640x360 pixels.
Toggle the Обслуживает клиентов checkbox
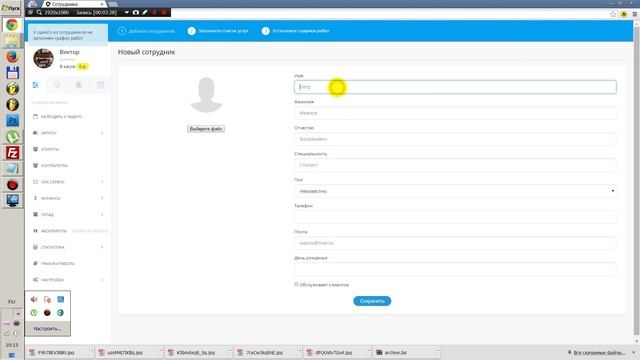pyautogui.click(x=296, y=284)
